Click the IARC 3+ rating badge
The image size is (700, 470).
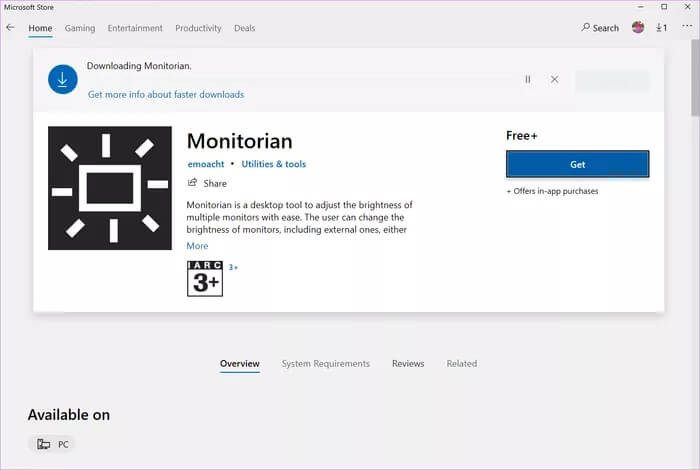[205, 279]
